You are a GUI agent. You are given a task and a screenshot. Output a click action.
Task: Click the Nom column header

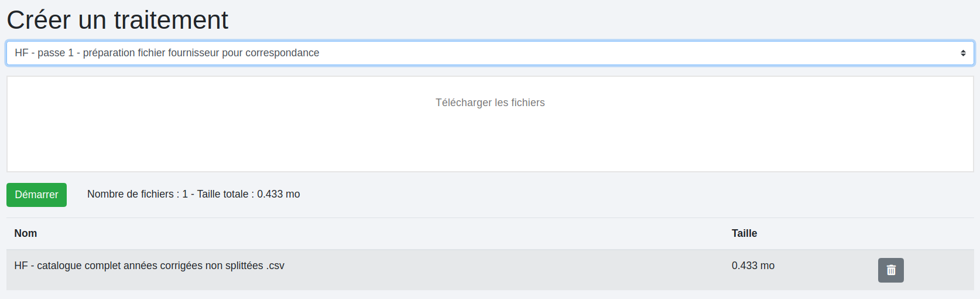tap(26, 233)
